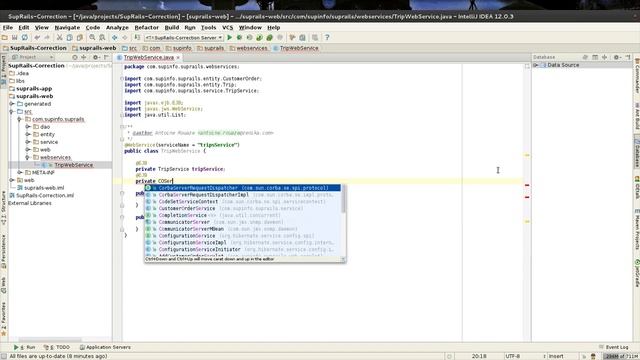
Task: Open the Navigate menu
Action: [67, 27]
